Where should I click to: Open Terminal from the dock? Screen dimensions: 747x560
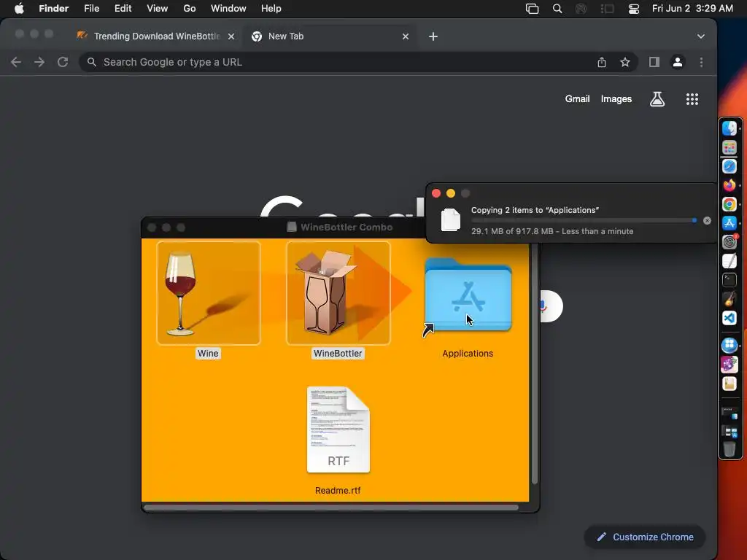(x=729, y=280)
